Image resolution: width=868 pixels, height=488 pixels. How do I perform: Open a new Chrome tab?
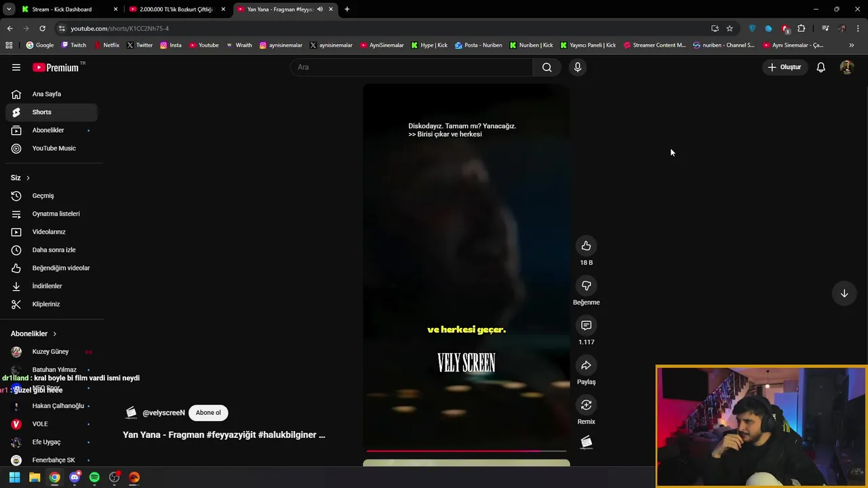[x=347, y=9]
